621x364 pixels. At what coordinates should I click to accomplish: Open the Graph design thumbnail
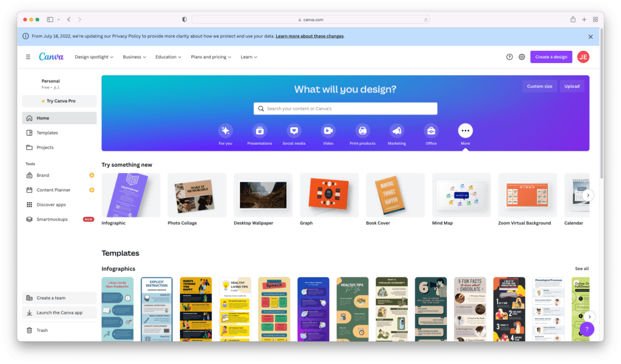coord(329,195)
